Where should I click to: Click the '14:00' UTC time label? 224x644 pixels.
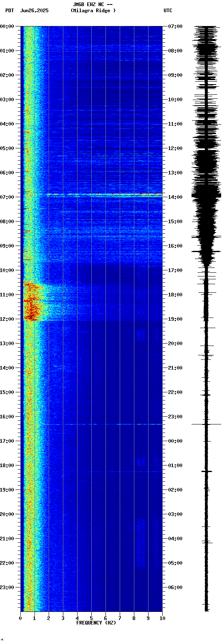pyautogui.click(x=175, y=197)
